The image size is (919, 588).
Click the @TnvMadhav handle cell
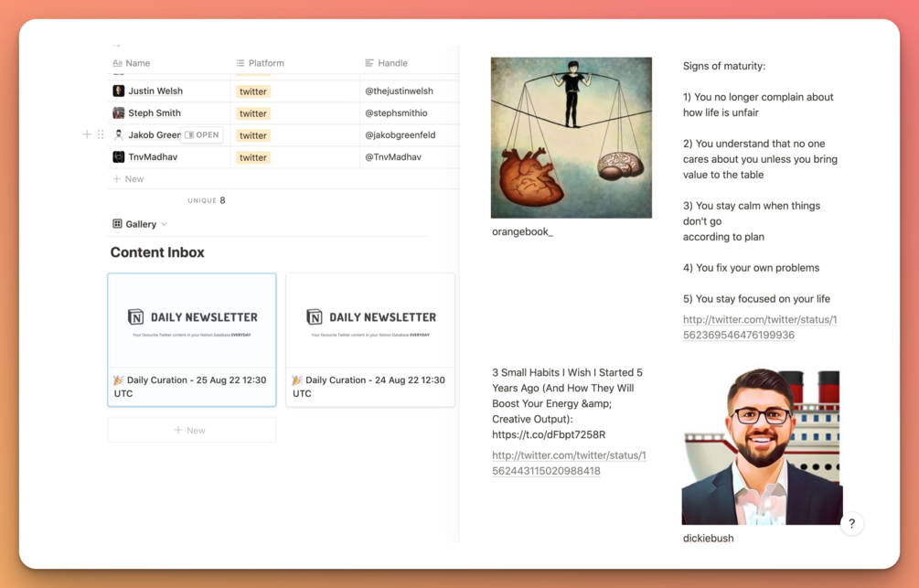[409, 156]
